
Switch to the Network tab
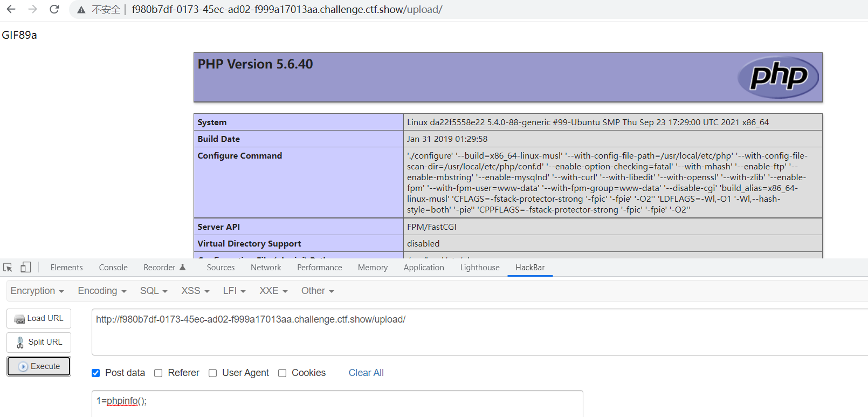pyautogui.click(x=266, y=267)
